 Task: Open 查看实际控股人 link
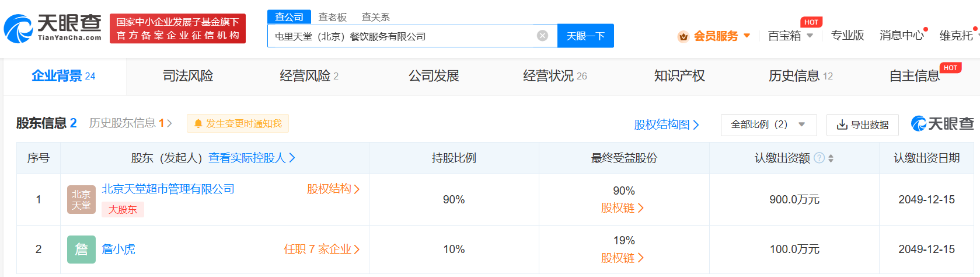click(x=252, y=158)
